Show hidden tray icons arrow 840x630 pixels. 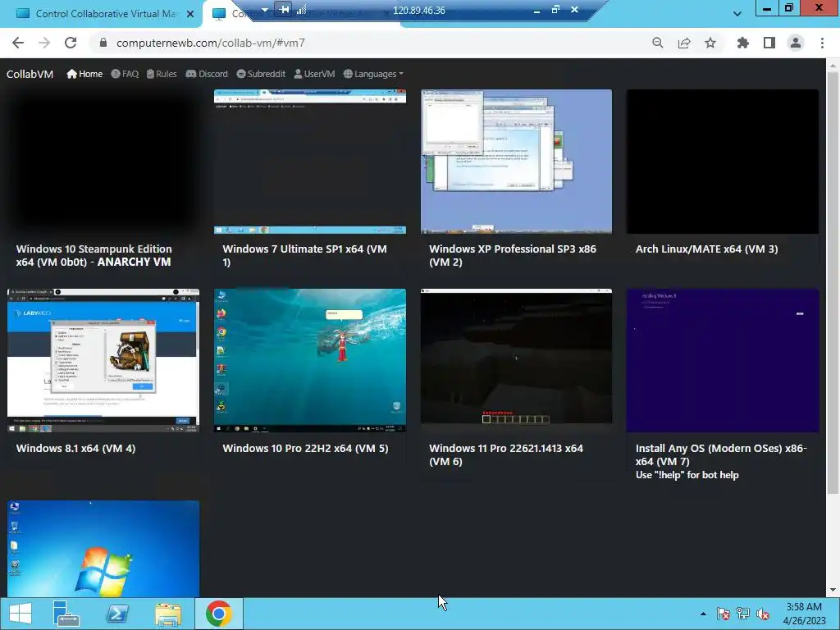(x=703, y=614)
